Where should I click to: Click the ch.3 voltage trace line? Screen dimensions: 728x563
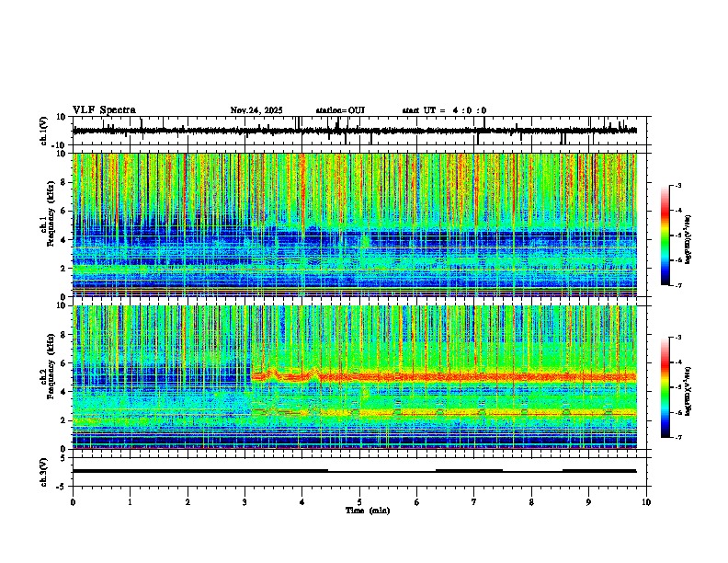[354, 471]
